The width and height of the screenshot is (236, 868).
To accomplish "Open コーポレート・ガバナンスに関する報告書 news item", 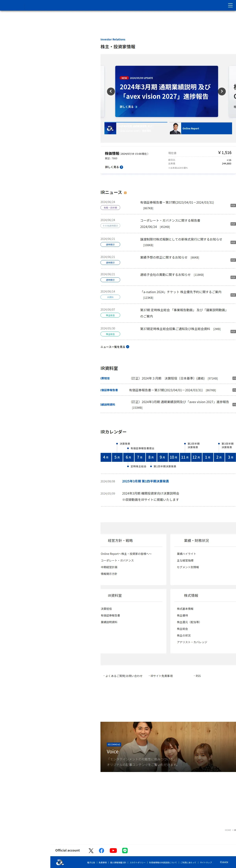I will point(170,224).
